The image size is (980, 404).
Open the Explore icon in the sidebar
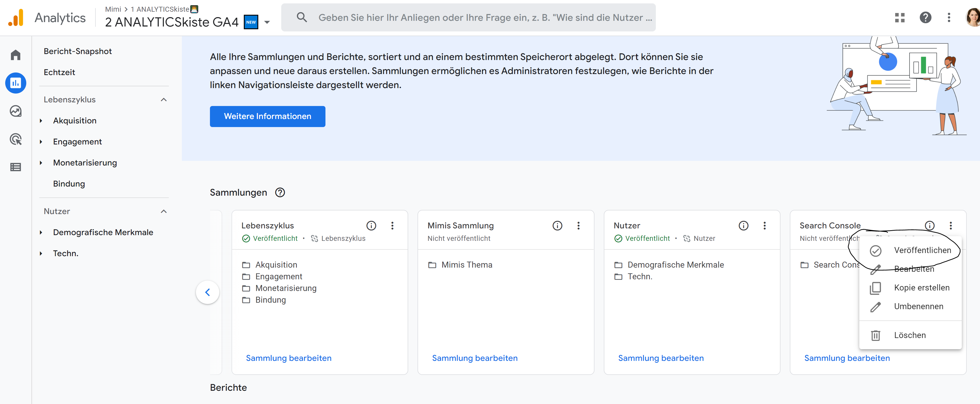click(x=16, y=111)
